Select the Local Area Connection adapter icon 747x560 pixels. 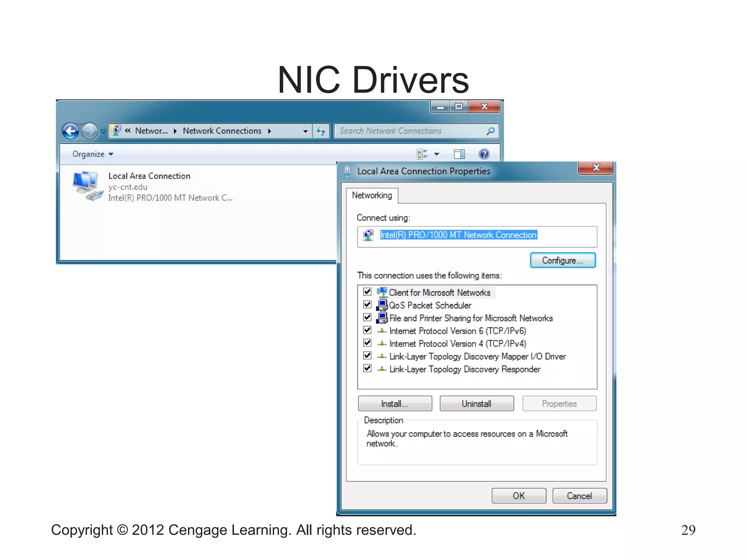[x=88, y=186]
